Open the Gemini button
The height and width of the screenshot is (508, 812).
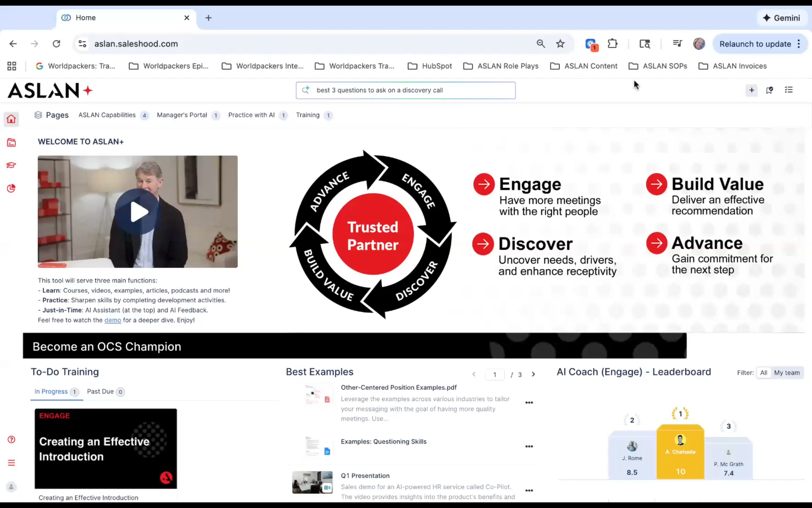(782, 18)
